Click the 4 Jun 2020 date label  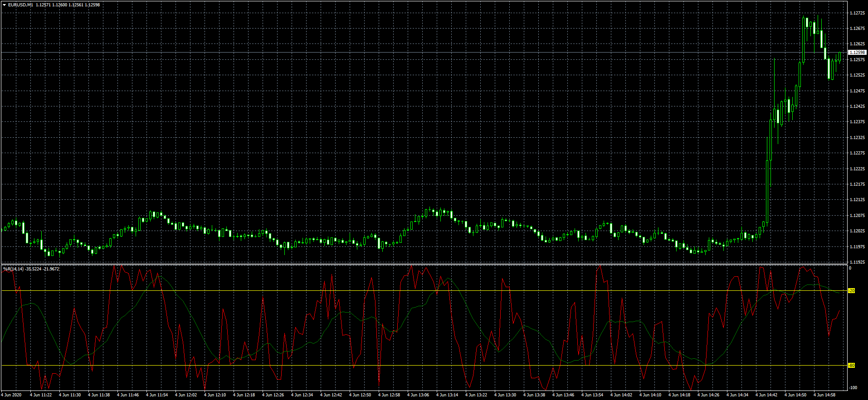pos(11,395)
